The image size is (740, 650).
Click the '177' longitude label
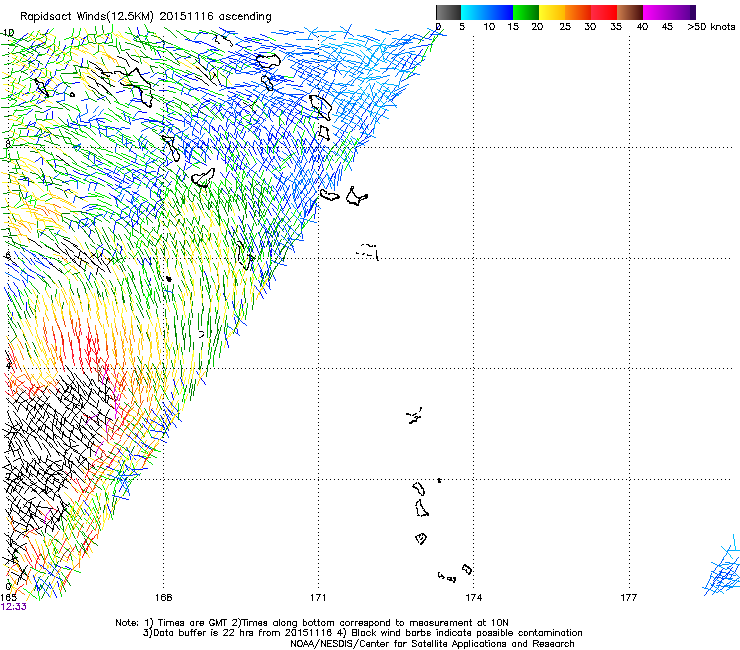[x=629, y=598]
